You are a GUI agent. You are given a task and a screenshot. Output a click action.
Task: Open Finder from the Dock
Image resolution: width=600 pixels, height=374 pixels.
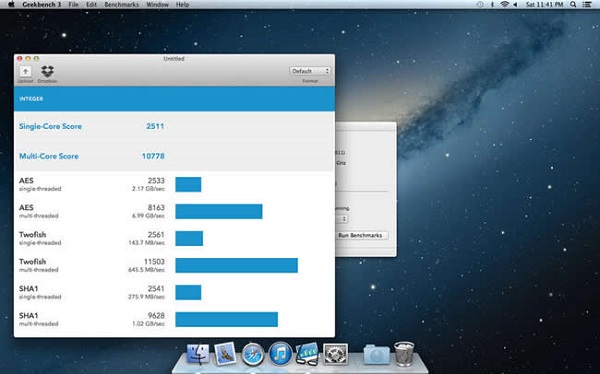coord(198,354)
